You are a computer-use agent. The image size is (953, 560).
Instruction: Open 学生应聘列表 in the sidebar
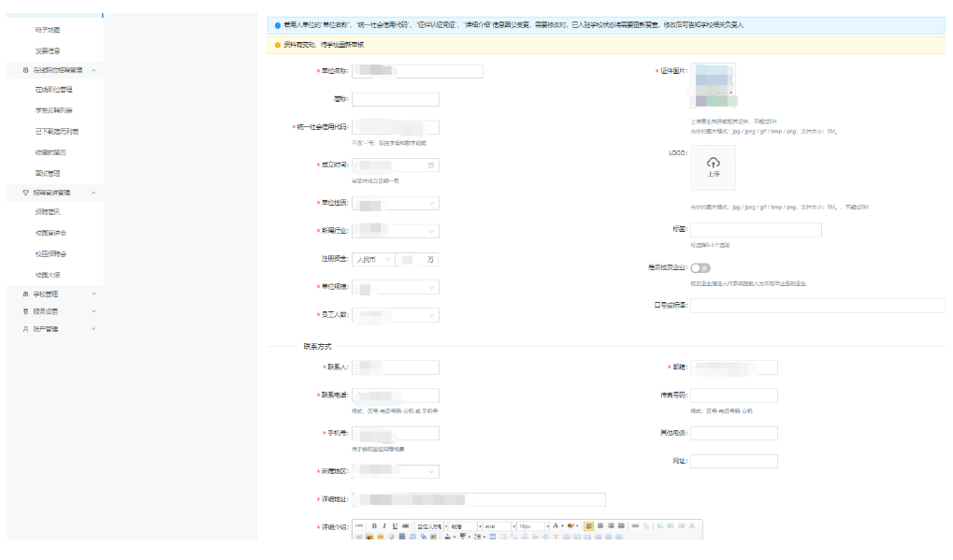53,110
